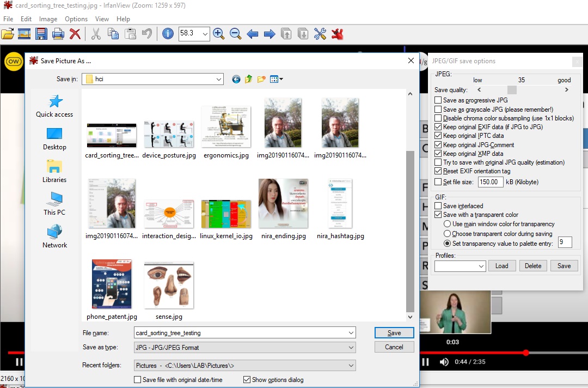This screenshot has height=388, width=588.
Task: Toggle Show options dialog checkbox
Action: pyautogui.click(x=247, y=380)
